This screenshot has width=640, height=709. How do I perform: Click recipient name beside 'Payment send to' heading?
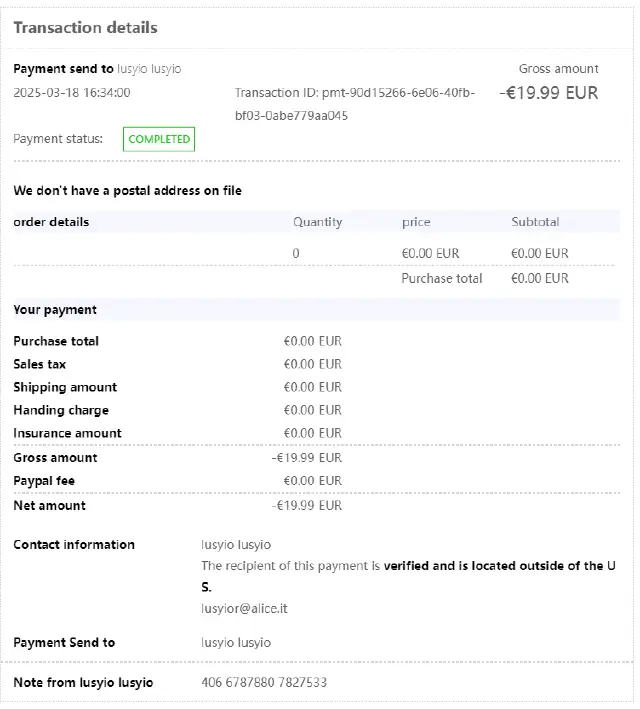click(x=149, y=69)
